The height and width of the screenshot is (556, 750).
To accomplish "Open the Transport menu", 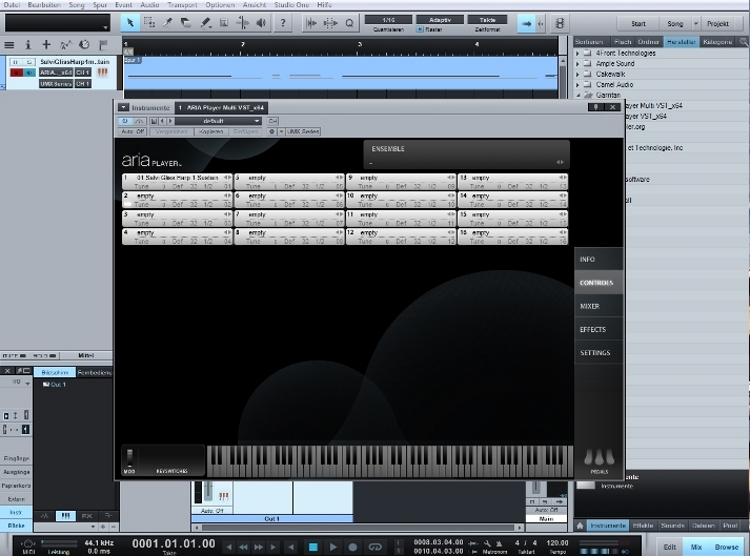I will tap(182, 5).
